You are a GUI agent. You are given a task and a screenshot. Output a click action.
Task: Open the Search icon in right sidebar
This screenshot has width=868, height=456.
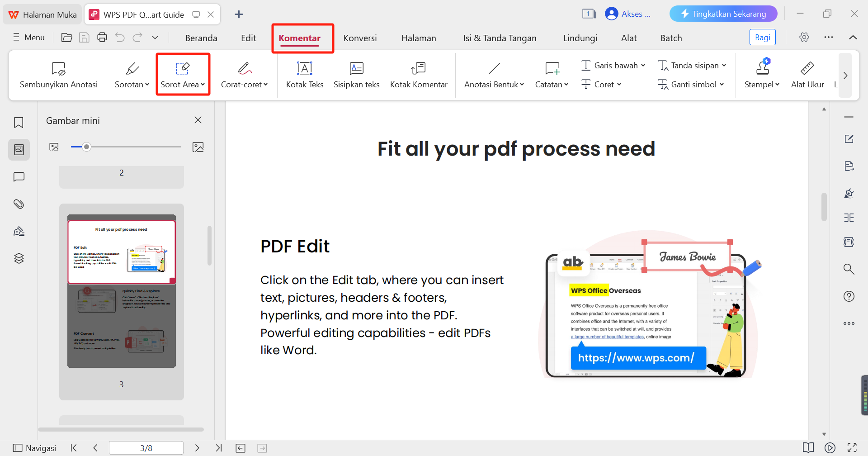(849, 269)
